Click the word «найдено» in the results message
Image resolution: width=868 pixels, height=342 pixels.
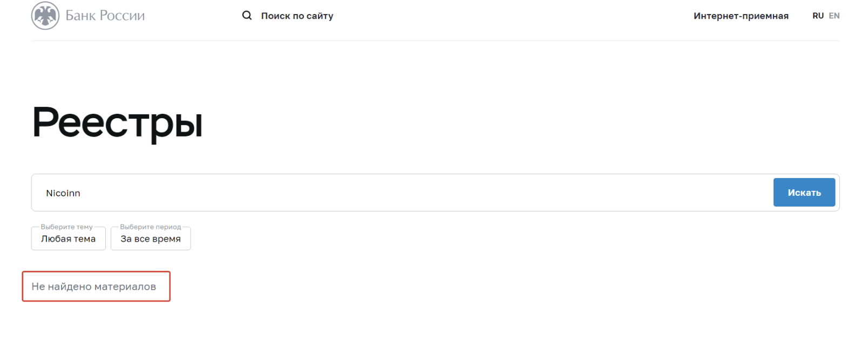click(70, 286)
